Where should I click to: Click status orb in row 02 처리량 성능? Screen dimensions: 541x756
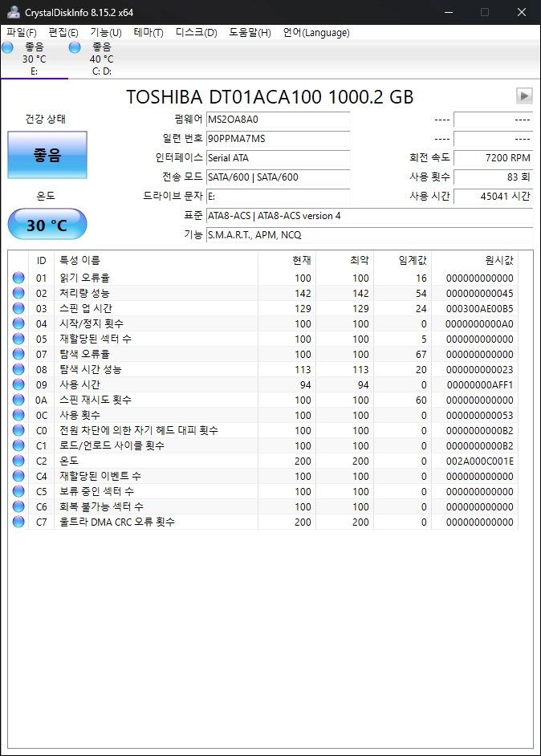pyautogui.click(x=18, y=293)
